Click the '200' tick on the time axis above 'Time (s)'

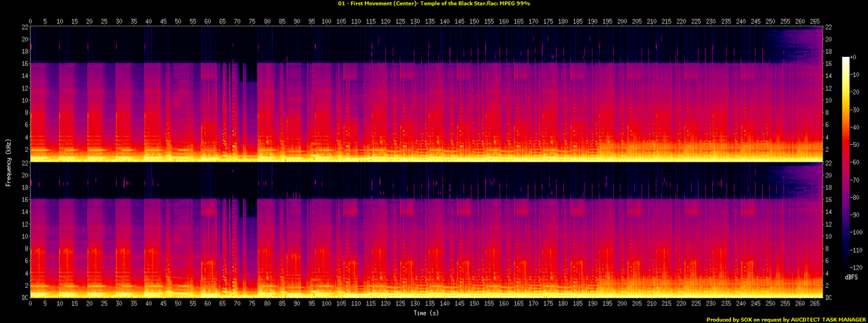point(621,305)
